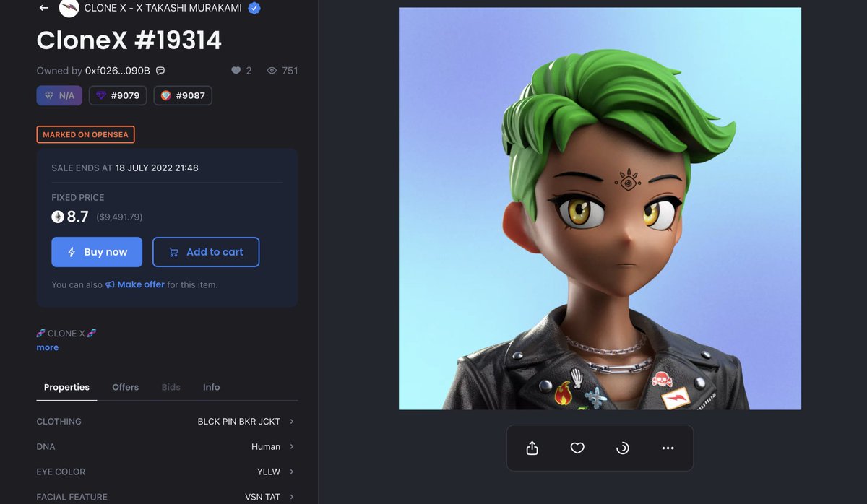Open rarity rank badge #9079

(x=118, y=95)
